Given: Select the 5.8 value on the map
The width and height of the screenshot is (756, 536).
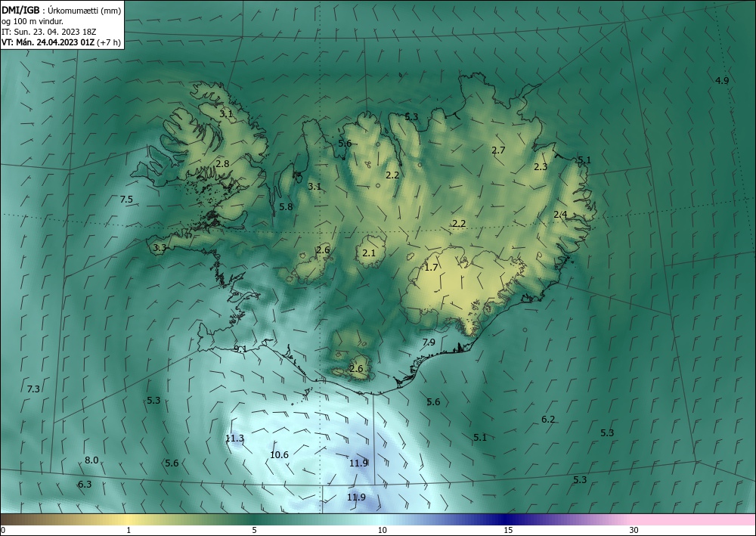Looking at the screenshot, I should click(286, 207).
